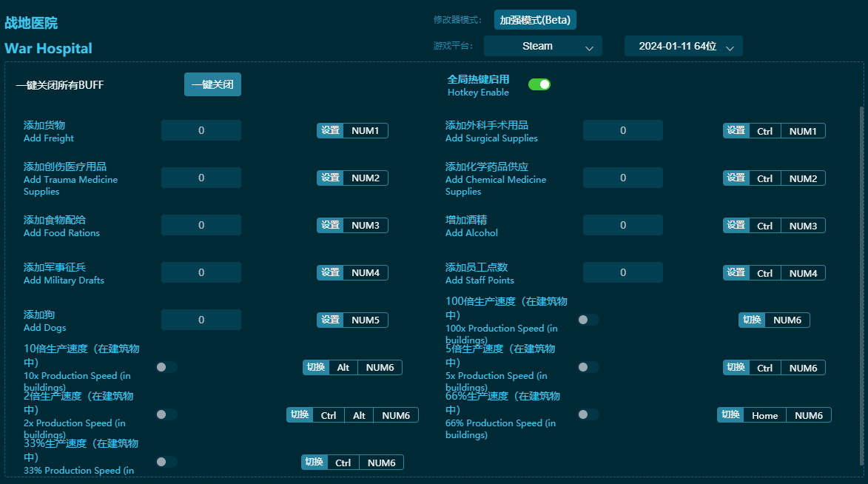Enable the 5x Production Speed toggle

point(588,367)
